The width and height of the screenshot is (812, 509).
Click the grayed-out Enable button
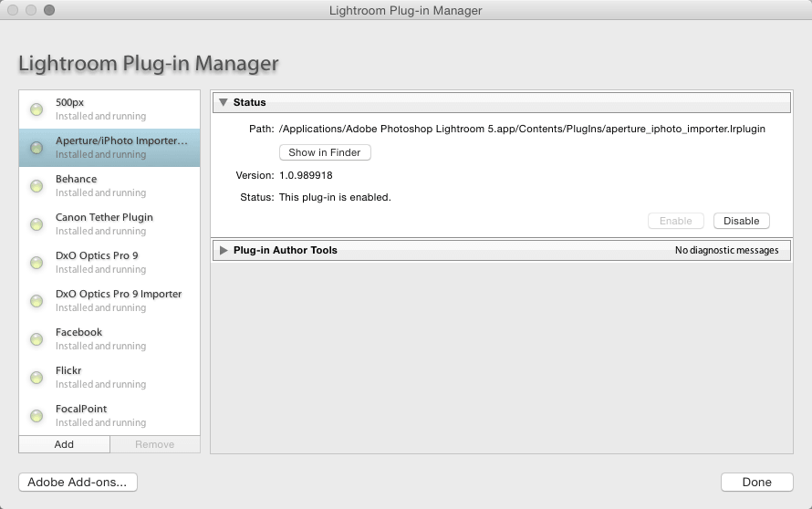[675, 221]
